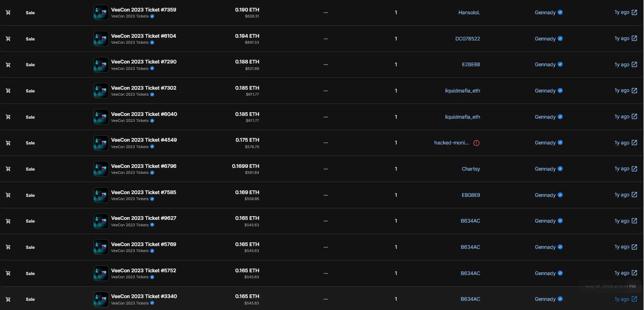This screenshot has height=310, width=644.
Task: Open external link icon for Ticket #7585 sale
Action: [x=634, y=195]
